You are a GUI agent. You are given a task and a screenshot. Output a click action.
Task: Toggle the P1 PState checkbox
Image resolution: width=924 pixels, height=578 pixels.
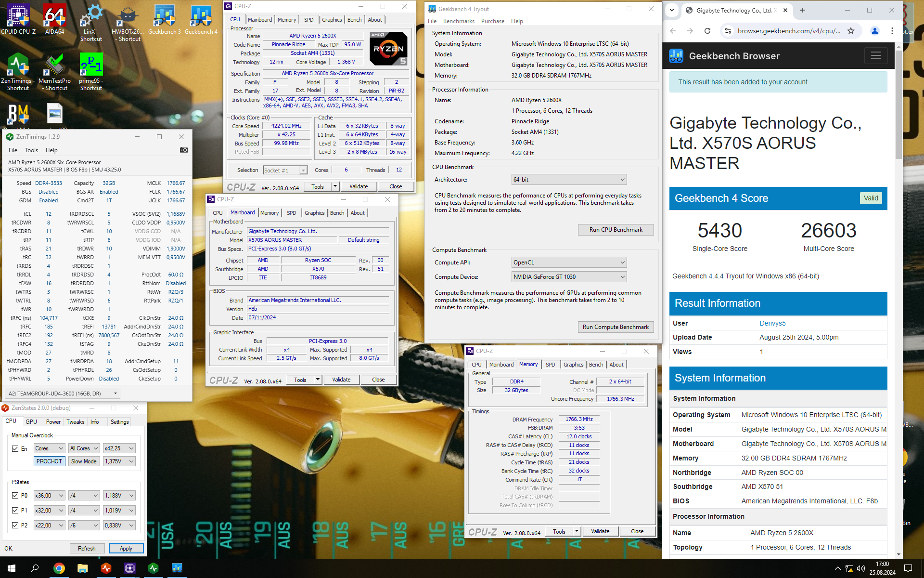15,511
